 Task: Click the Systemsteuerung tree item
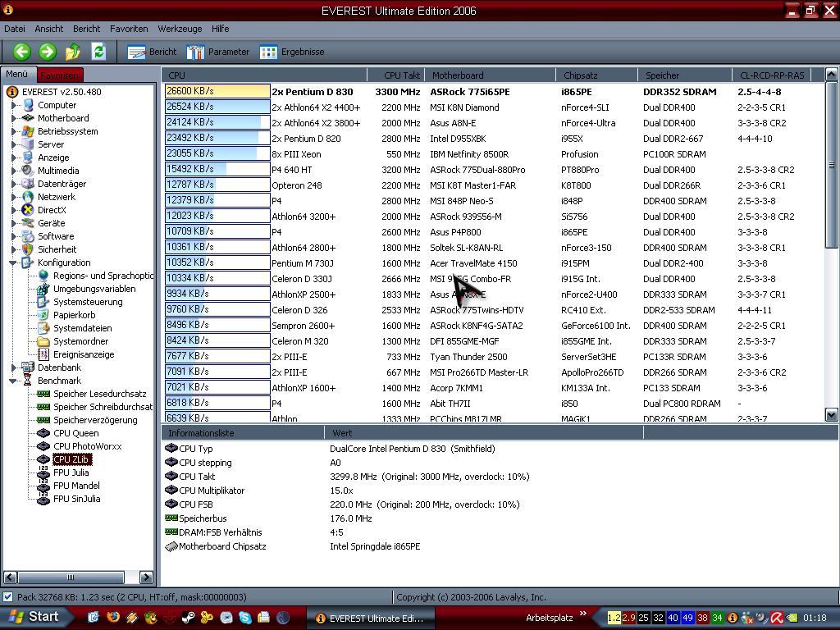point(88,302)
